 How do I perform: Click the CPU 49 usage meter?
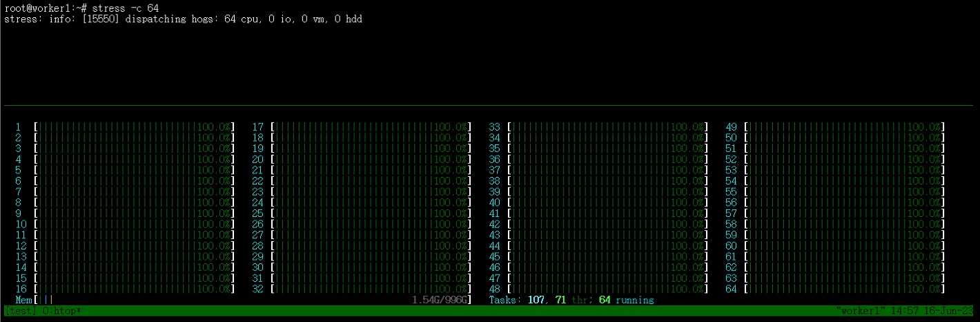point(845,127)
